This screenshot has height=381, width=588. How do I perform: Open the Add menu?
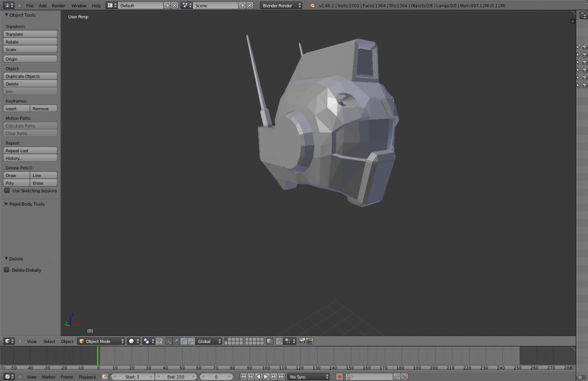tap(42, 6)
